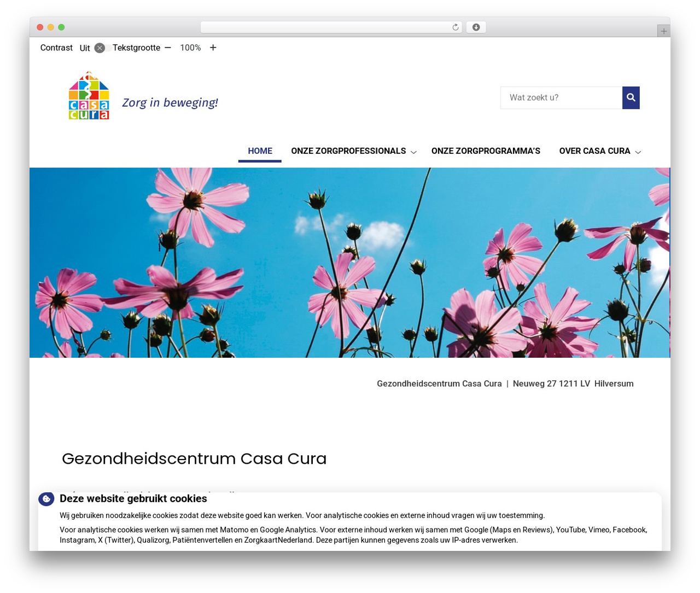Go to the Home menu item
Image resolution: width=700 pixels, height=593 pixels.
[x=260, y=151]
